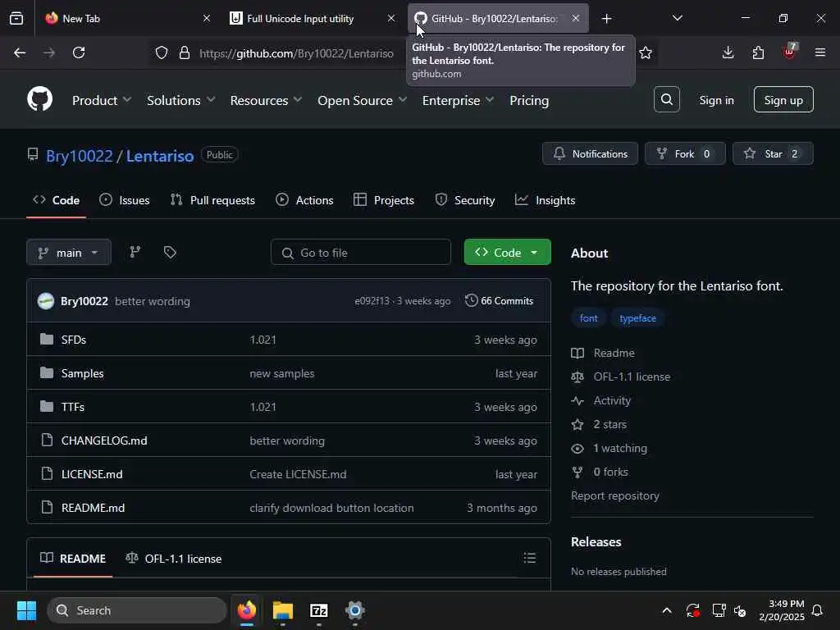
Task: Click the Sign up button
Action: click(783, 99)
